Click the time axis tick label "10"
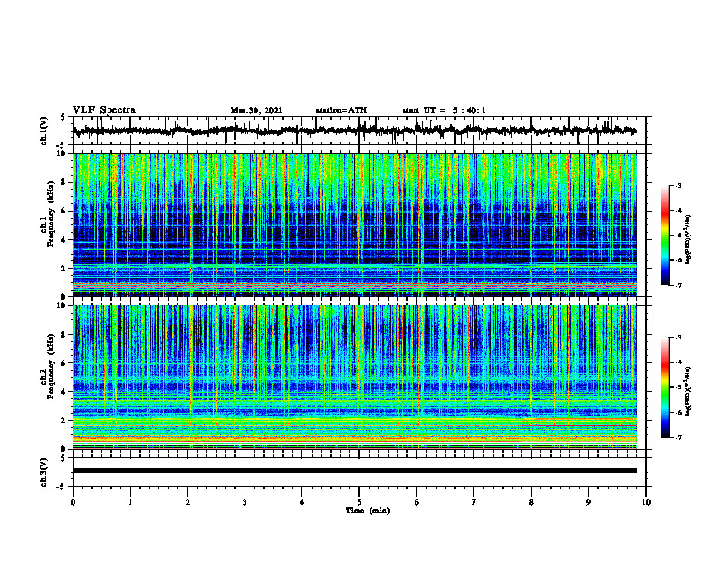Viewport: 728px width, 563px height. click(x=646, y=502)
